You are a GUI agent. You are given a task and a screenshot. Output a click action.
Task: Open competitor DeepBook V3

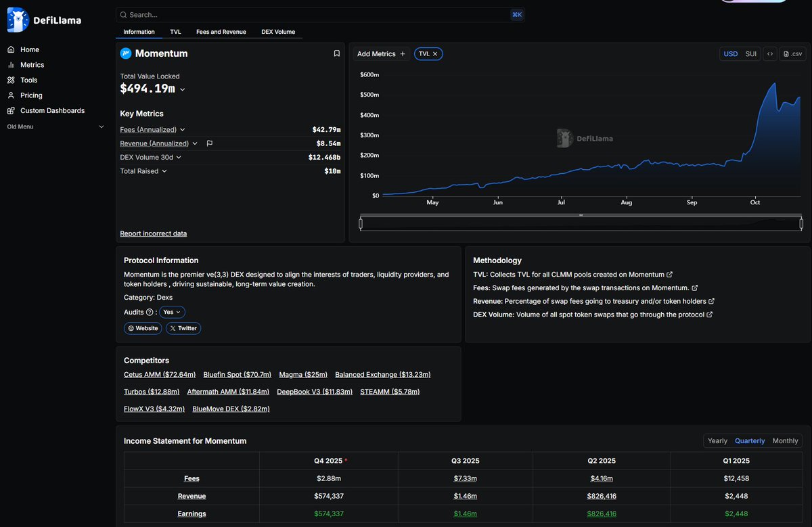click(315, 392)
